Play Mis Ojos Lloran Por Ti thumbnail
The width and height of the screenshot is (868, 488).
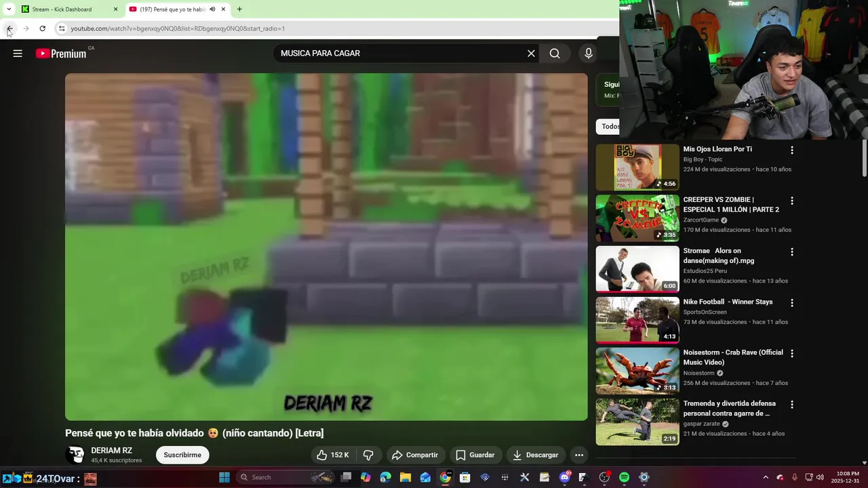(x=637, y=167)
